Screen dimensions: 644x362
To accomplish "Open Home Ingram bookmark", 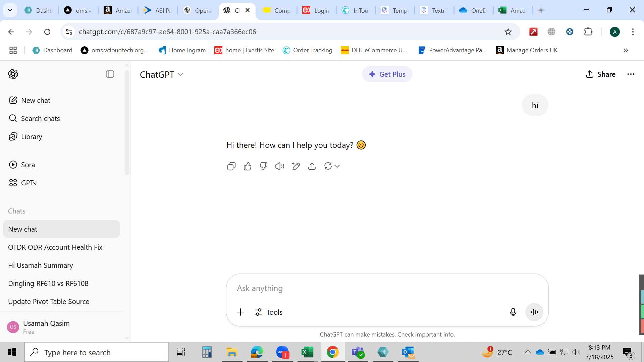I will click(182, 50).
